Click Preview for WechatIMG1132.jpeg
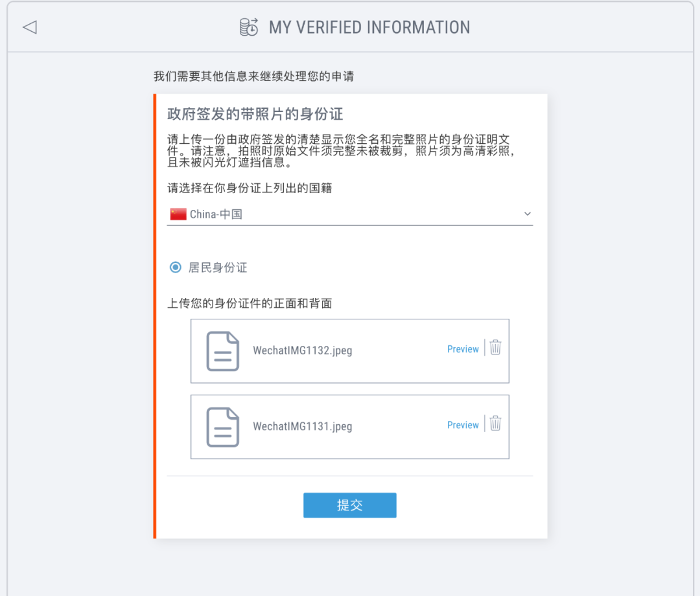This screenshot has width=700, height=596. 463,349
